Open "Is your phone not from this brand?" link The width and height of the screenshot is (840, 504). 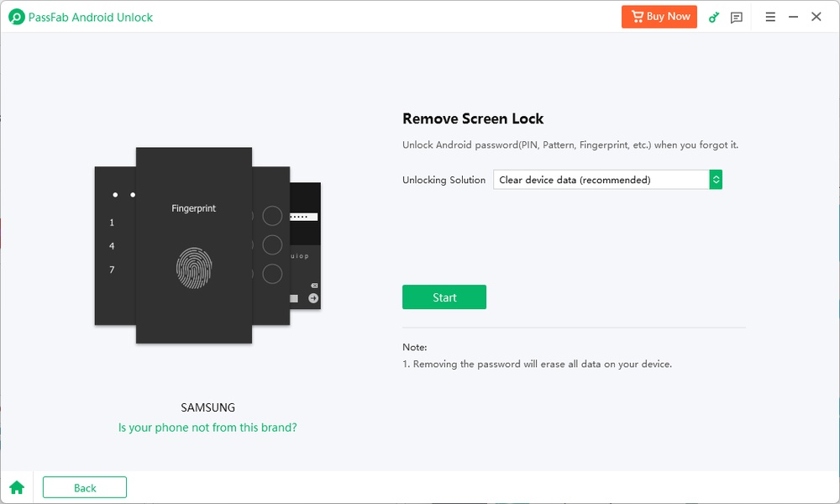coord(207,428)
